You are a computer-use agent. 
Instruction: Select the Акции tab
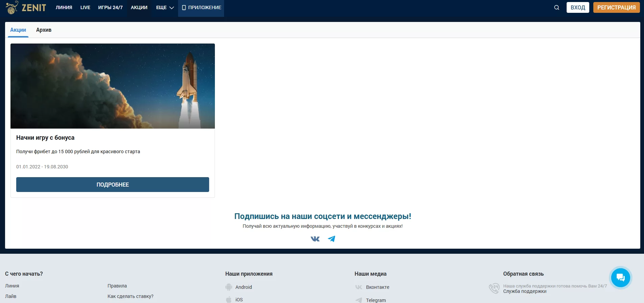click(18, 30)
